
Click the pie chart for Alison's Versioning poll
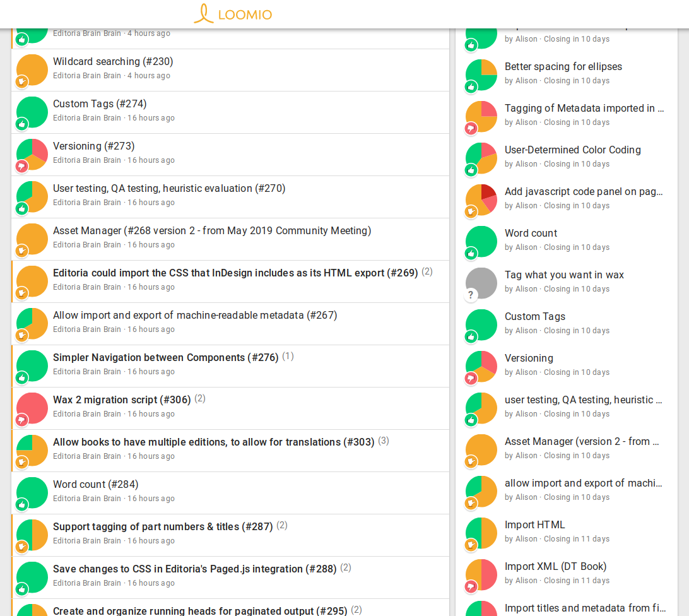tap(481, 366)
